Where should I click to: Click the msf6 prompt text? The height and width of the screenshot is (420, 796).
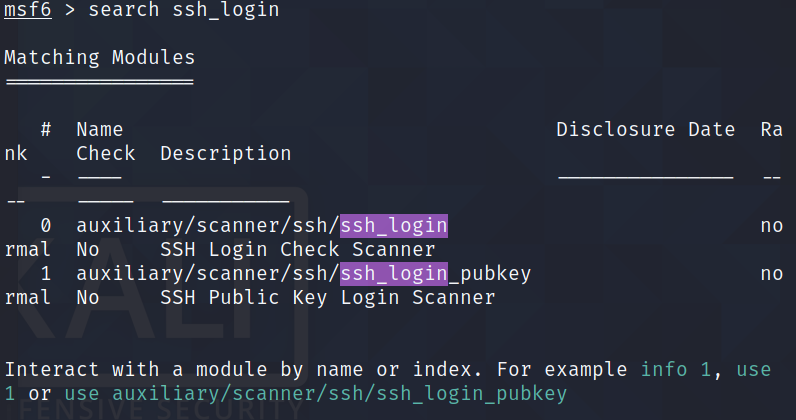pos(27,10)
